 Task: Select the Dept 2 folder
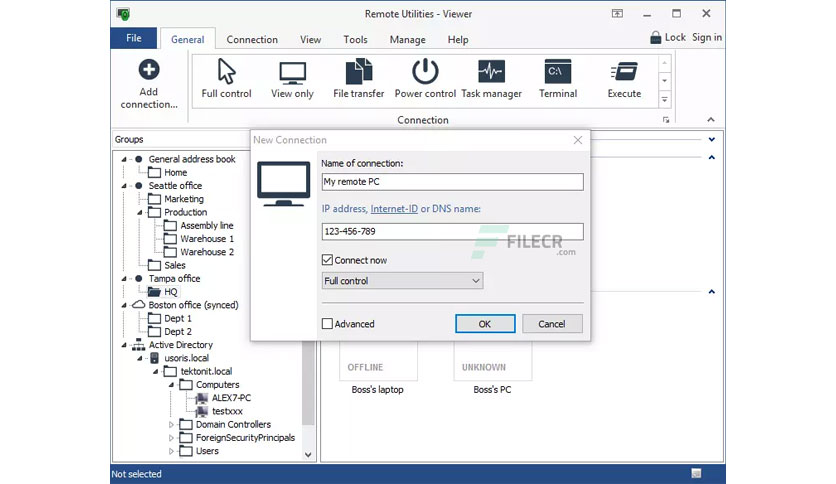click(x=170, y=332)
